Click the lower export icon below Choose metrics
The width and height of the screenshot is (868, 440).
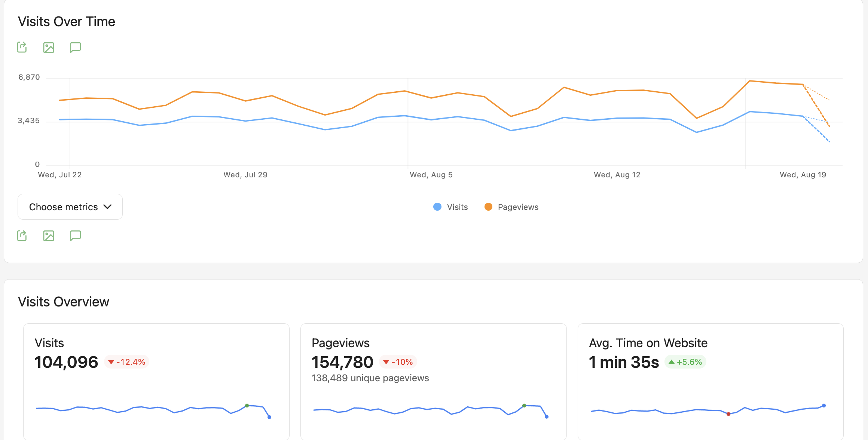point(22,236)
